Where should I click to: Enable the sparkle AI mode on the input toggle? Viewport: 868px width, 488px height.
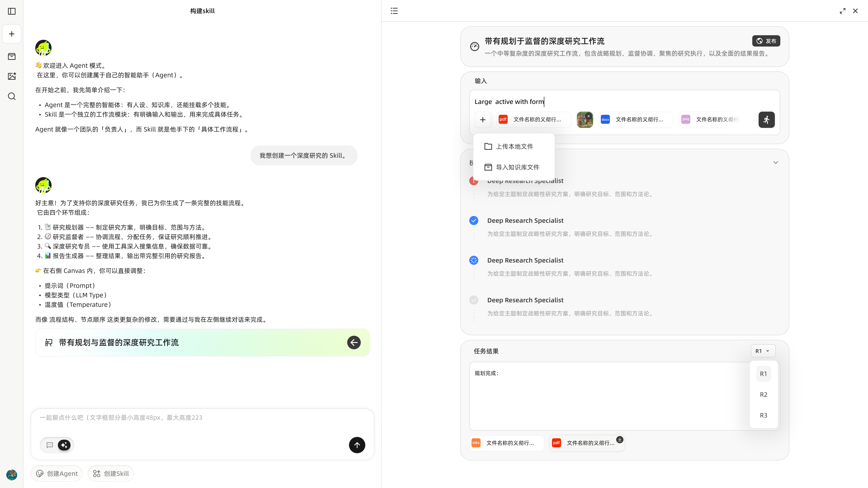point(64,445)
